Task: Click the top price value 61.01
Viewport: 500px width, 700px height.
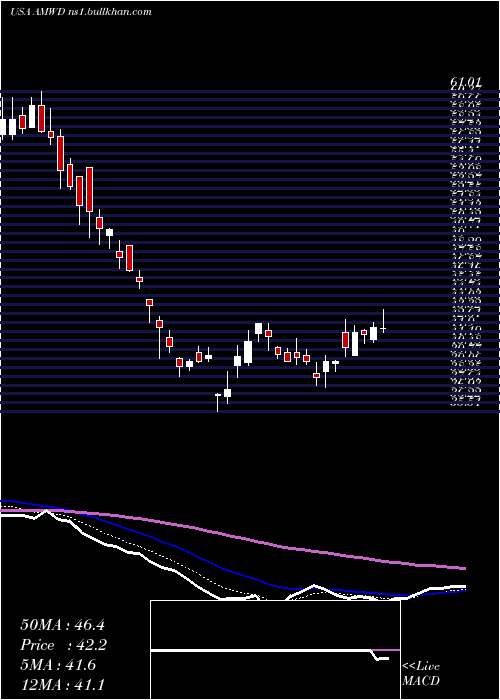Action: point(466,83)
